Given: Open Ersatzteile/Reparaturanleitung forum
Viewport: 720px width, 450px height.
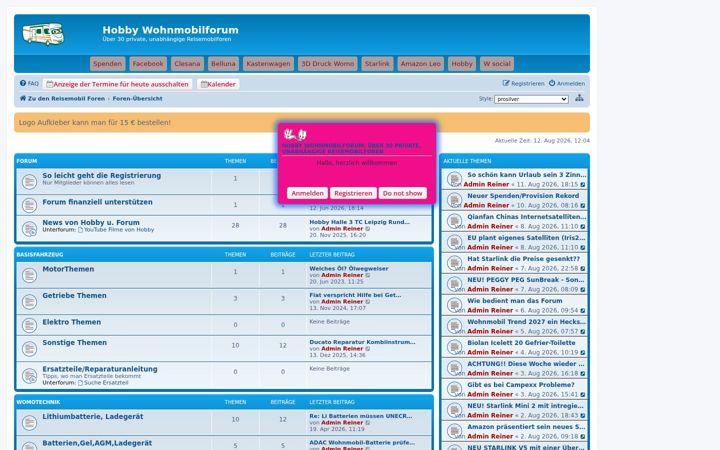Looking at the screenshot, I should pos(100,369).
